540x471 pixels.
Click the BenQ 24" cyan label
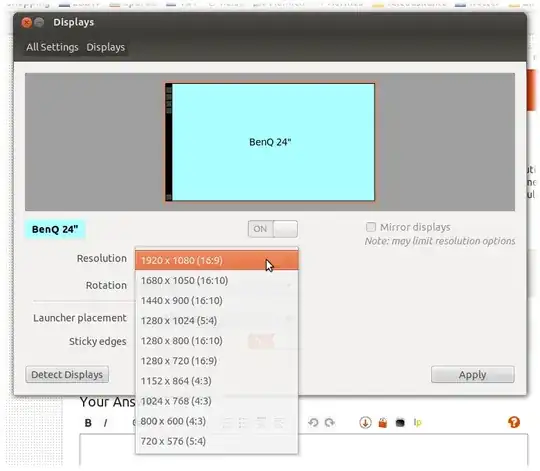coord(55,229)
